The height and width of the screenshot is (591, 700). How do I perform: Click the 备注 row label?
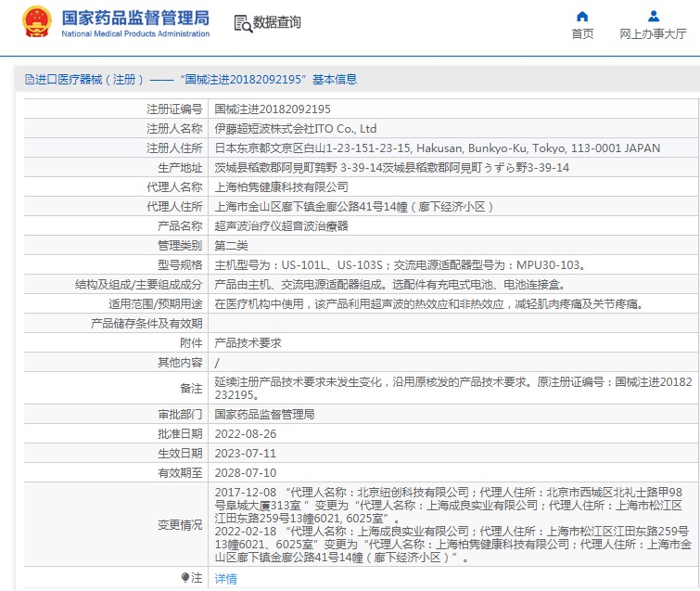point(192,388)
